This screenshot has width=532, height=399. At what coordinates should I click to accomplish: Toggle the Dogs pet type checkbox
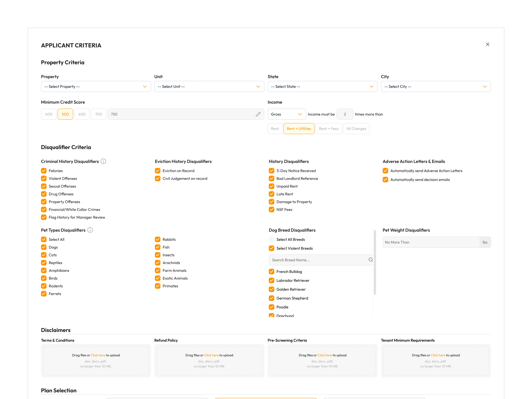(x=44, y=247)
